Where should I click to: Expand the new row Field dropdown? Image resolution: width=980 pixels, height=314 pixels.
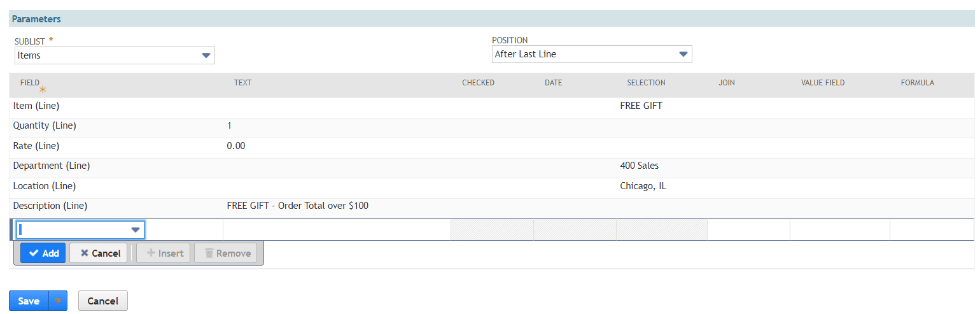point(136,229)
